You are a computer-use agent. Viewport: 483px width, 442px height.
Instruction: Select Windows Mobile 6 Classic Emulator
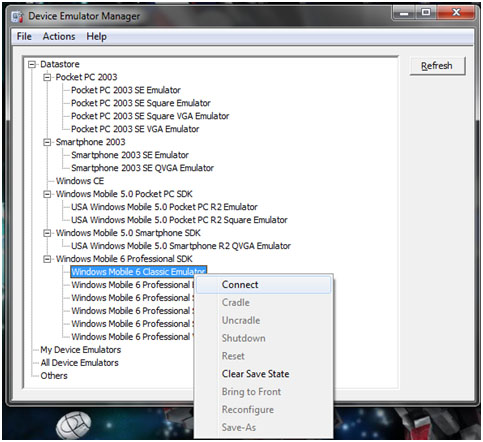pyautogui.click(x=138, y=272)
